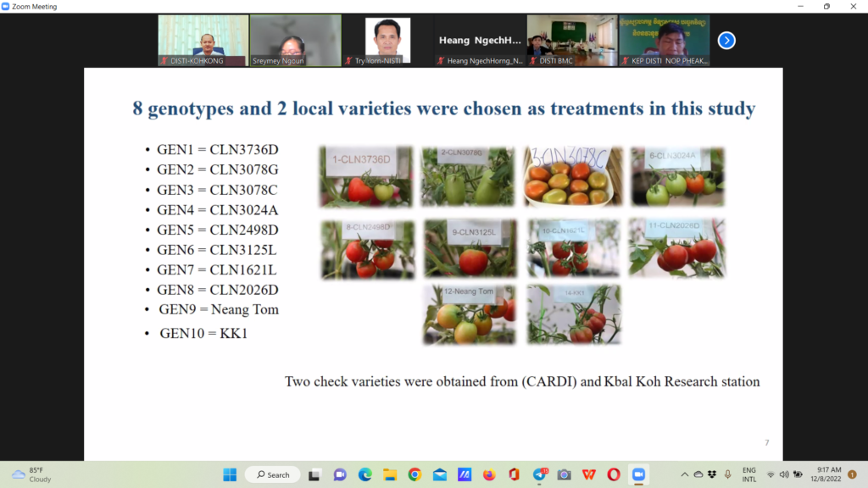Open Microsoft Edge from the taskbar
This screenshot has height=488, width=868.
pyautogui.click(x=364, y=474)
